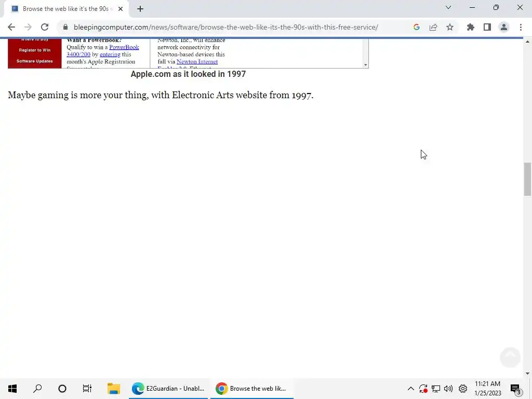
Task: Open Cortana circle icon
Action: click(x=62, y=389)
